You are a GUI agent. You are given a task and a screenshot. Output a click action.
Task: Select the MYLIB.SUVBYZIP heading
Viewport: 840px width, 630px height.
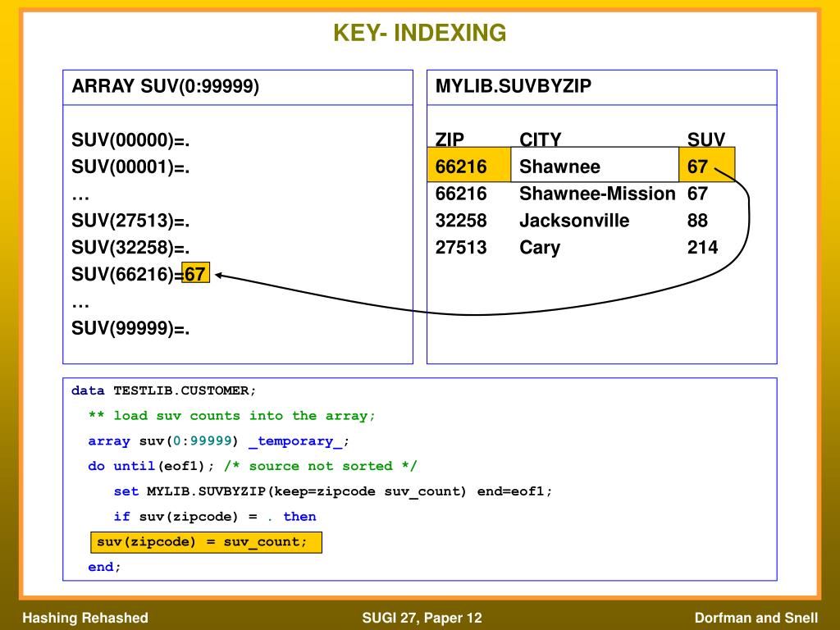coord(514,85)
